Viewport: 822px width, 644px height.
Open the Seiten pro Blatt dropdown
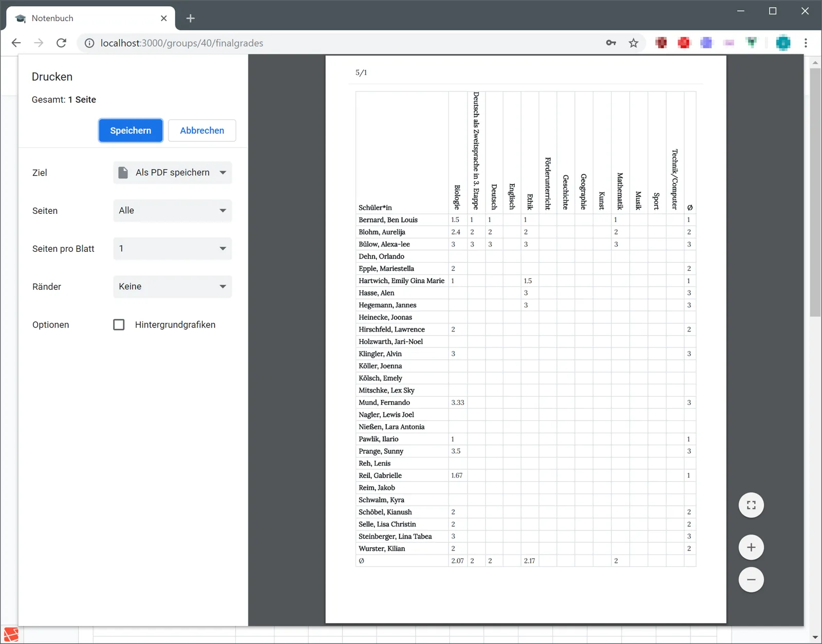click(x=173, y=249)
